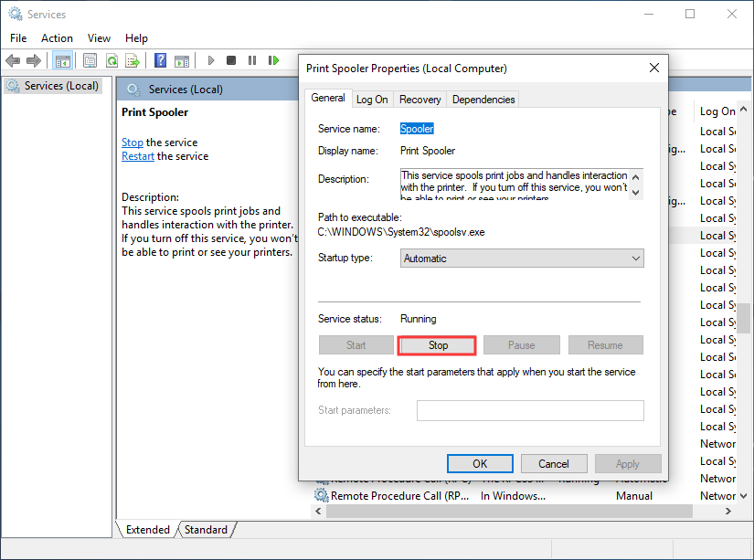Click the horizontal scrollbar thumb
Viewport: 754px width, 560px height.
coord(509,511)
